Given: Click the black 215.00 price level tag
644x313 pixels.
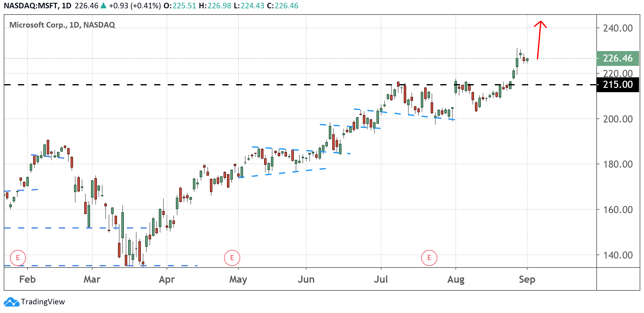Looking at the screenshot, I should [618, 84].
